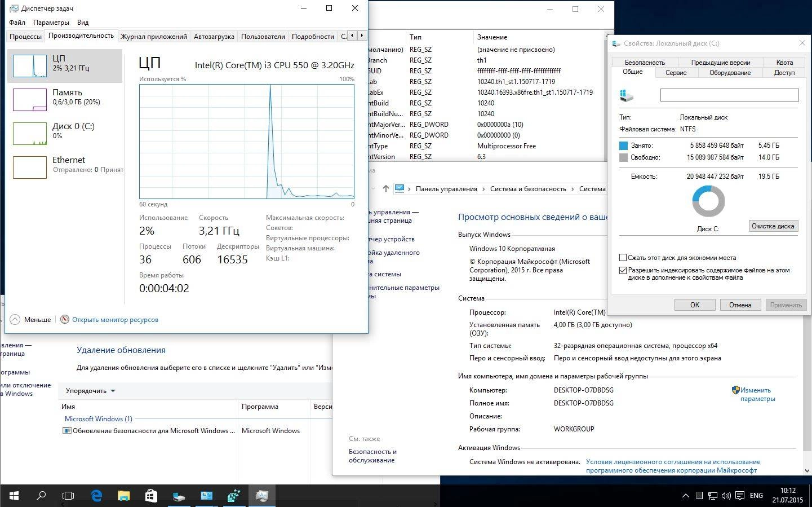The height and width of the screenshot is (507, 812).
Task: Open Безопасность и обслуживание link
Action: coord(372,456)
